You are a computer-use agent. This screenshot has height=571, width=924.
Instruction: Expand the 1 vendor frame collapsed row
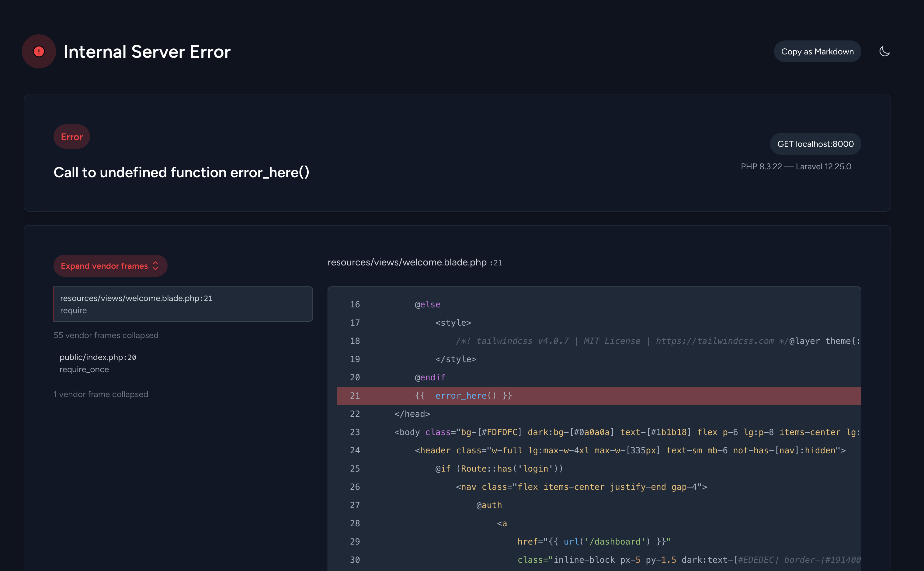(101, 394)
